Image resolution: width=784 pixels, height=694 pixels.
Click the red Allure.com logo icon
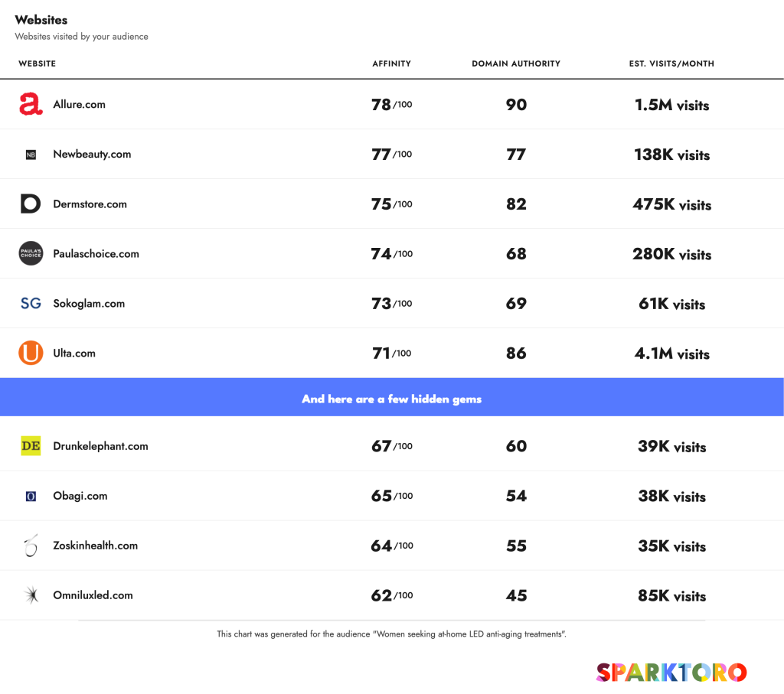(31, 104)
